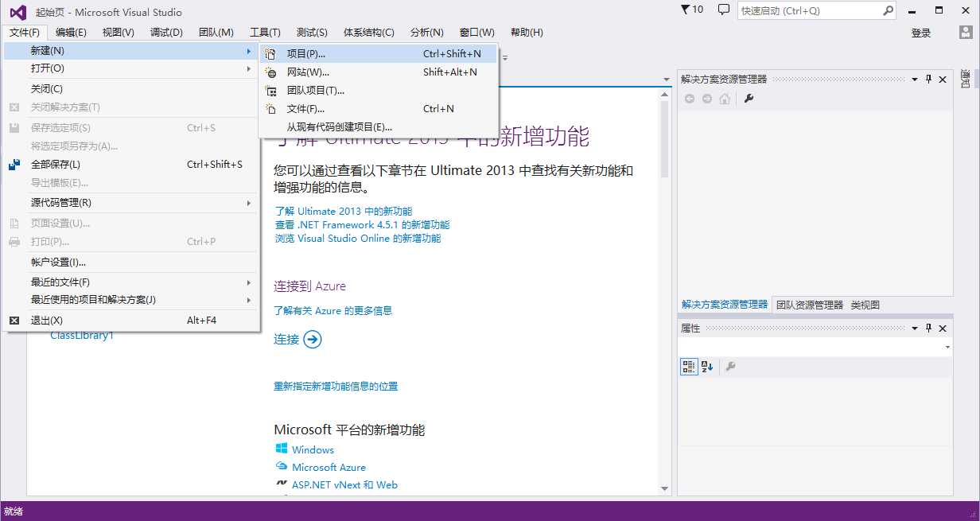Image resolution: width=980 pixels, height=521 pixels.
Task: Open the document tab overflow dropdown arrow
Action: [667, 79]
